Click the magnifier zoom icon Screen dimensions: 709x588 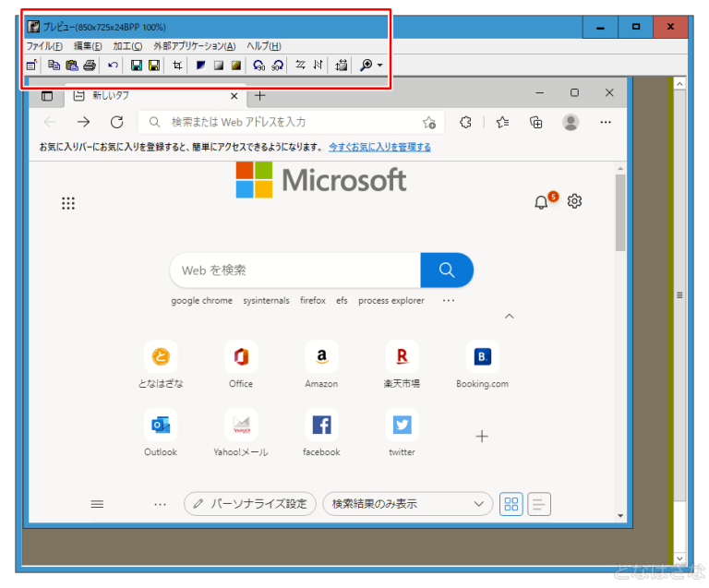point(366,66)
